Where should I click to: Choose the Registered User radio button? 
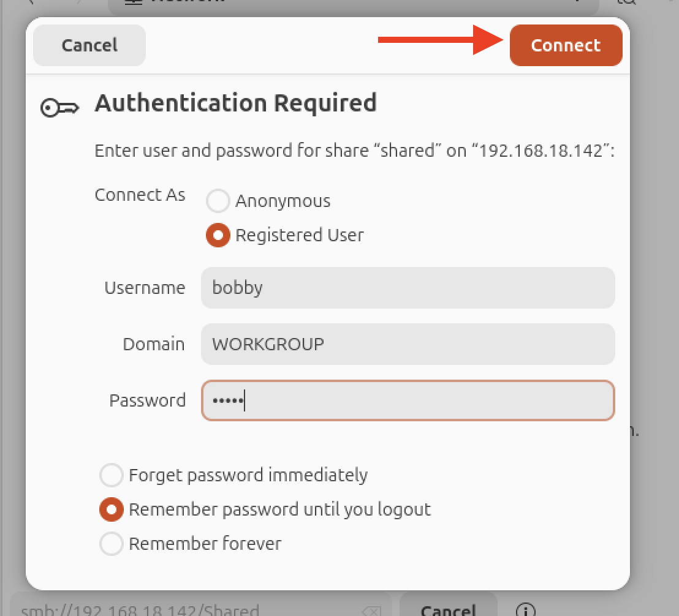[218, 236]
